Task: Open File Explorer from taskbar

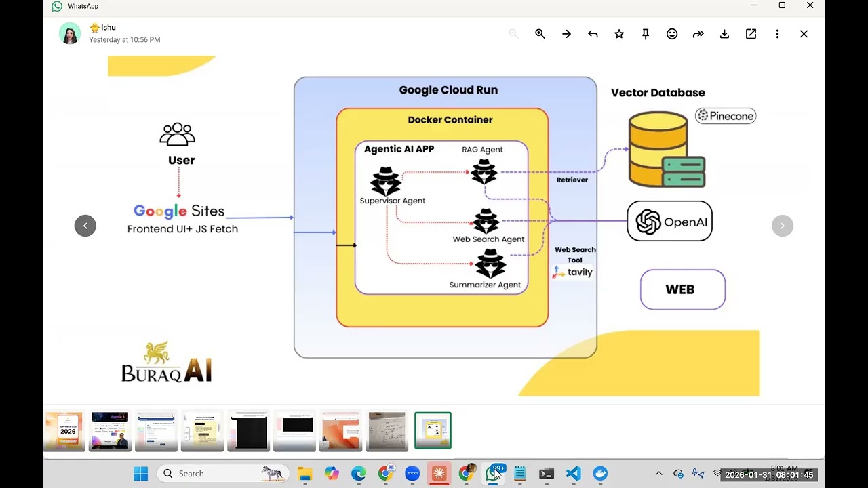Action: point(304,473)
